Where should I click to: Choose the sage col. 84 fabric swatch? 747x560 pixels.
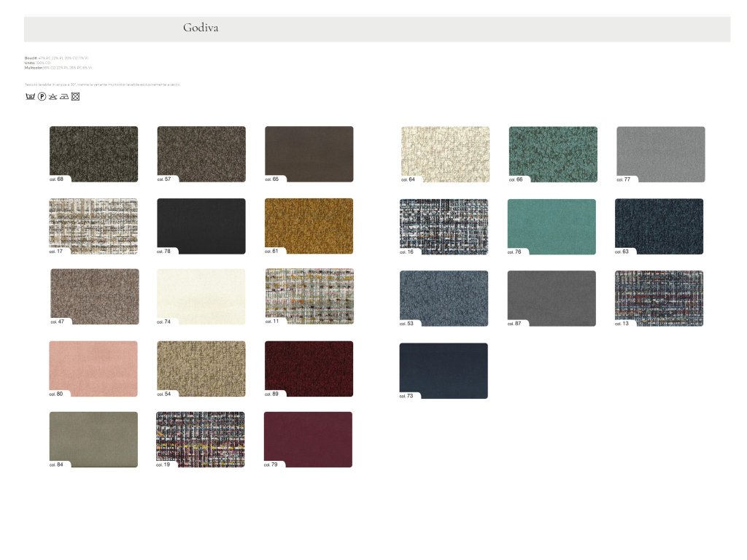pos(93,439)
